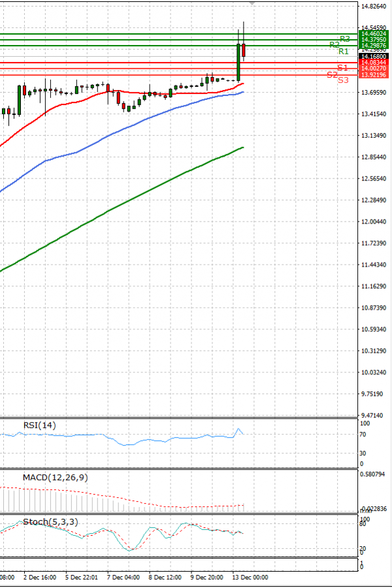Click the 11.44340 price axis value

[374, 265]
